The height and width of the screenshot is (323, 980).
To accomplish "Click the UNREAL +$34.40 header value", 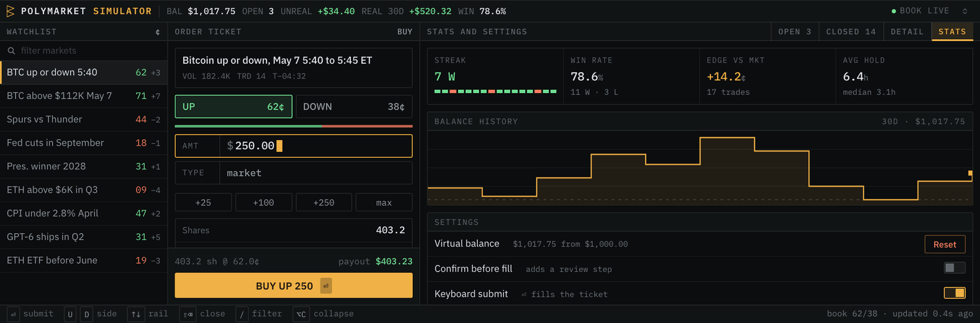I will (x=336, y=11).
